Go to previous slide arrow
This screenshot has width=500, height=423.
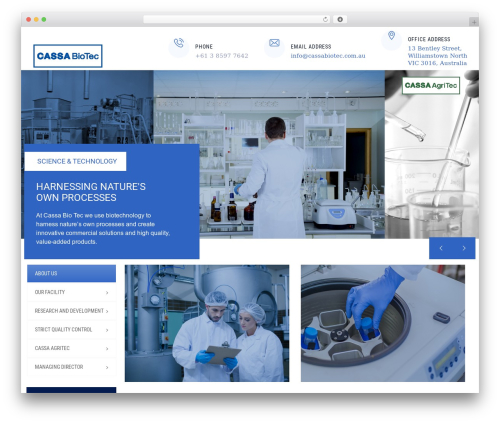click(441, 248)
